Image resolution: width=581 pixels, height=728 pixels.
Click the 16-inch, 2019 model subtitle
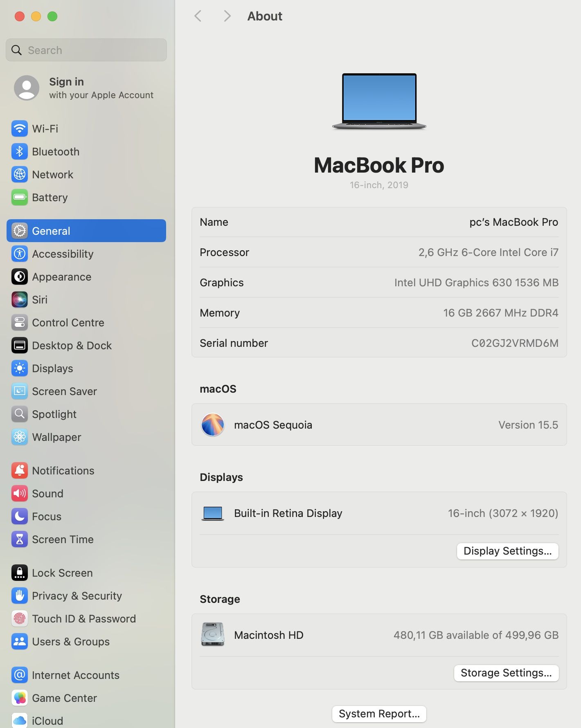point(379,185)
